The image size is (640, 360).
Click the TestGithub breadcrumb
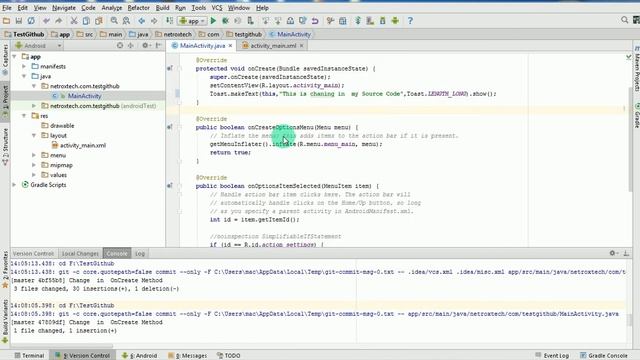click(x=24, y=34)
